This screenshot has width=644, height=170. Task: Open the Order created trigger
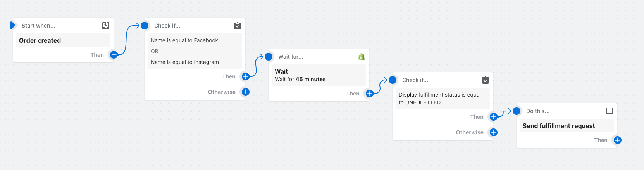[63, 40]
